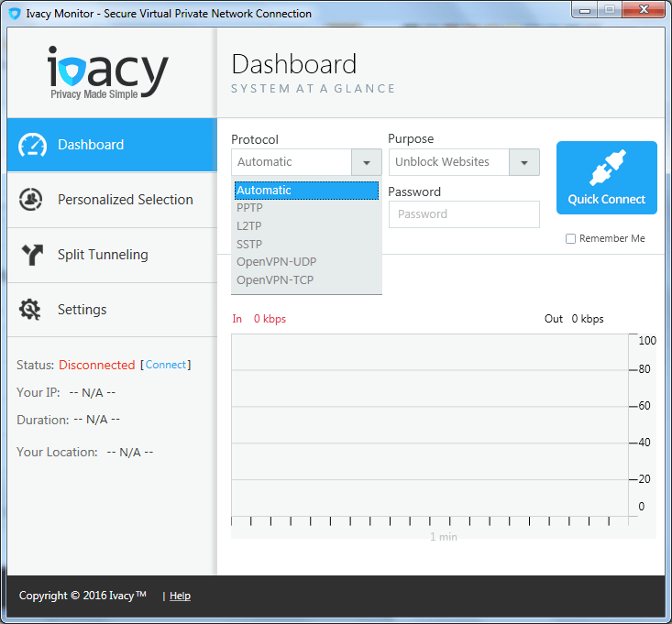Click the Ivacy logo in sidebar
Viewport: 672px width, 624px height.
pyautogui.click(x=107, y=72)
